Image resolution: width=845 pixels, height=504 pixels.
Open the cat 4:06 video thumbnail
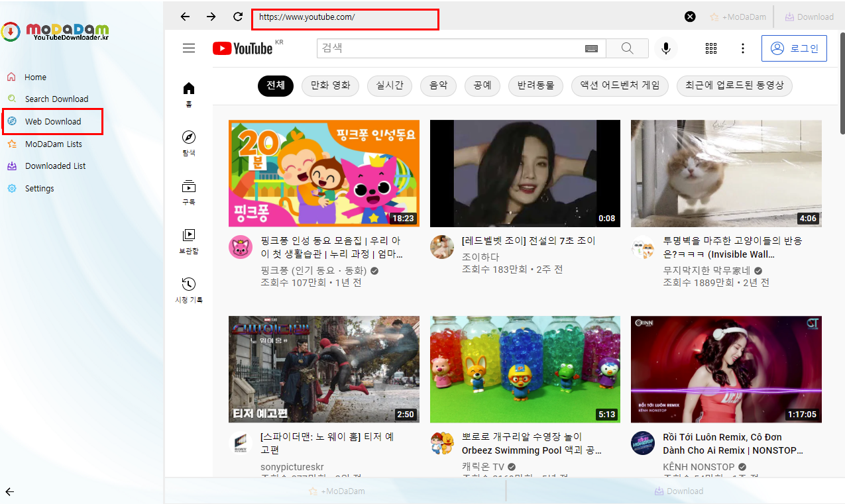point(726,174)
